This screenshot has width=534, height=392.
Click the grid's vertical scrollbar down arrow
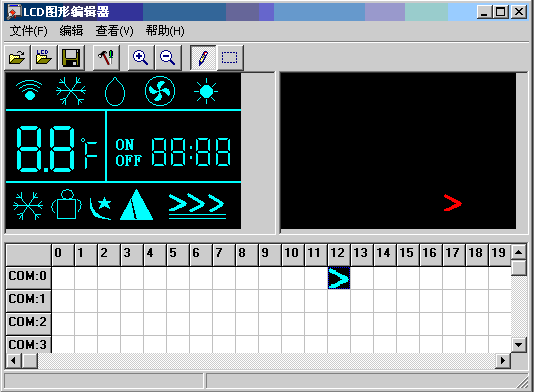point(519,345)
